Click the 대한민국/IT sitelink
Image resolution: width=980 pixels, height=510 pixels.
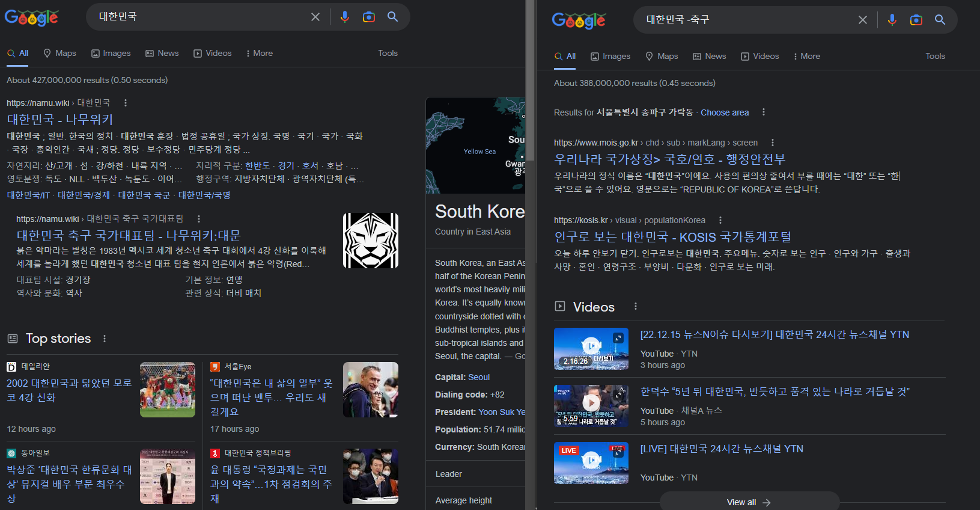28,195
